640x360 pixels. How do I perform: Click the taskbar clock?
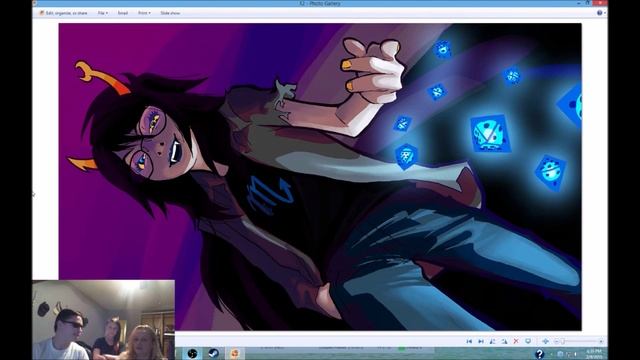[x=594, y=353]
